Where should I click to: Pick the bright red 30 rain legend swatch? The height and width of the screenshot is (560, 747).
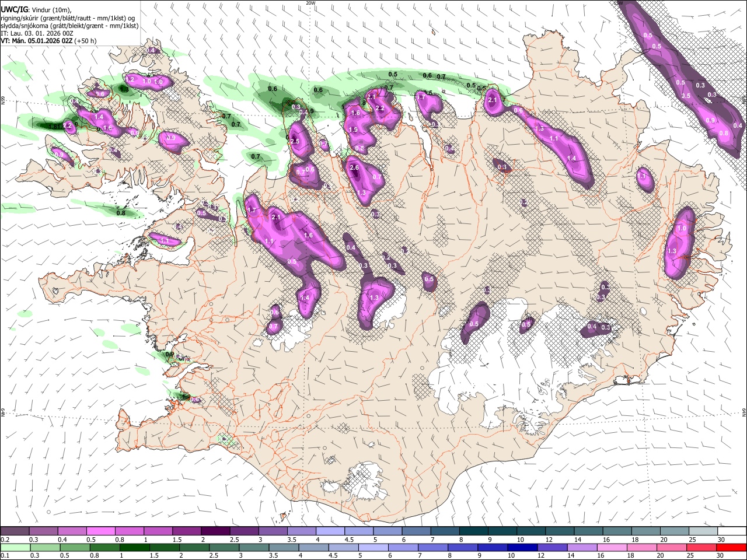coord(732,548)
